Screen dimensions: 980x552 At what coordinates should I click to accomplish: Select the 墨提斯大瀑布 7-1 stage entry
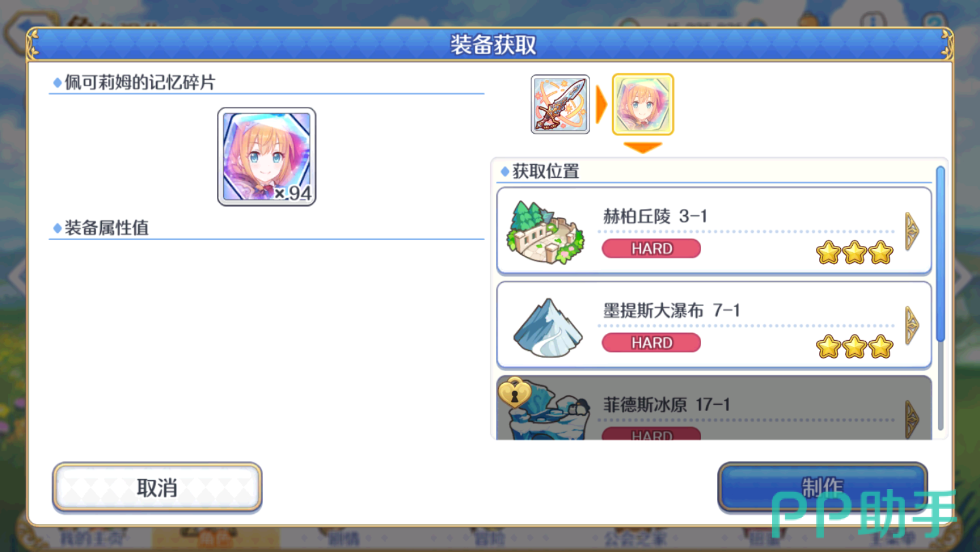(714, 325)
